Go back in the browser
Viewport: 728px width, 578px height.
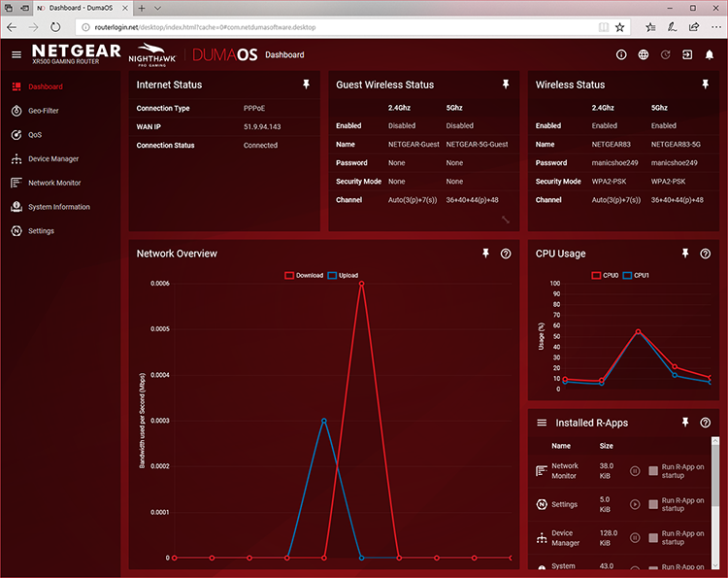pos(12,27)
